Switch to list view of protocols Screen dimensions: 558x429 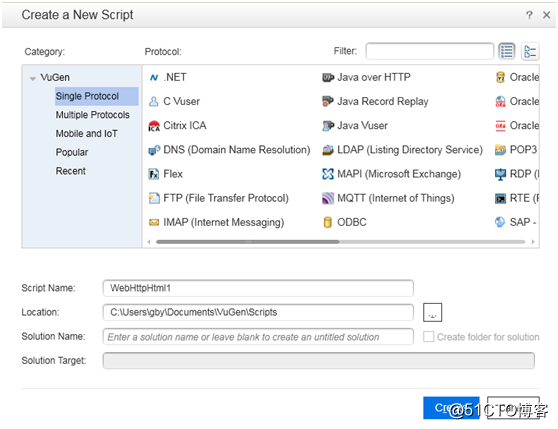(507, 52)
